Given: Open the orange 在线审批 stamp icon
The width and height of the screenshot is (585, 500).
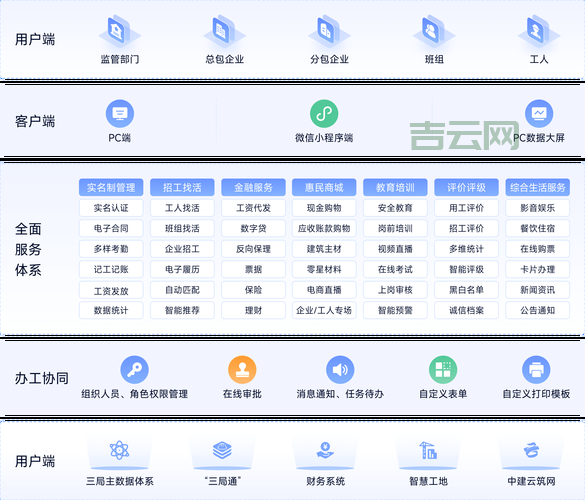Looking at the screenshot, I should [x=242, y=370].
